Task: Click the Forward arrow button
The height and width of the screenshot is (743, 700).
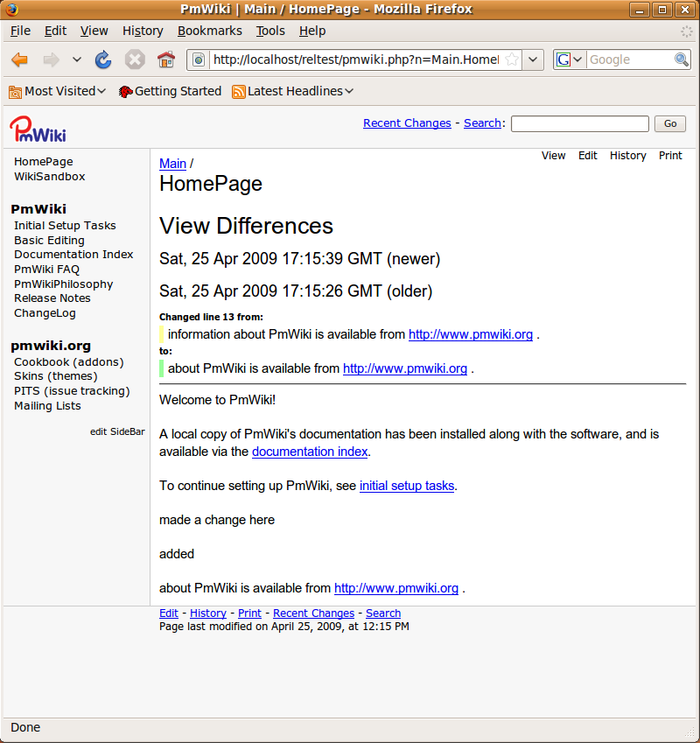Action: (x=51, y=60)
